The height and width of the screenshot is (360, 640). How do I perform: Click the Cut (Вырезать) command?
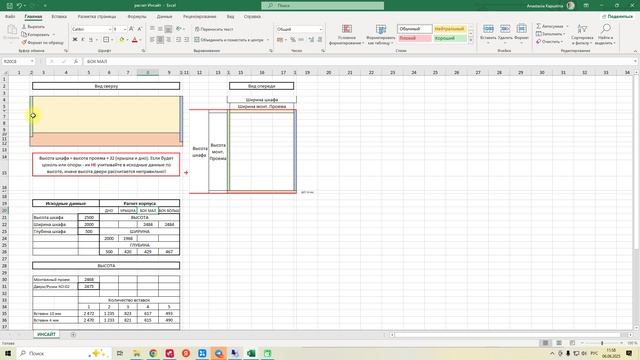[33, 27]
